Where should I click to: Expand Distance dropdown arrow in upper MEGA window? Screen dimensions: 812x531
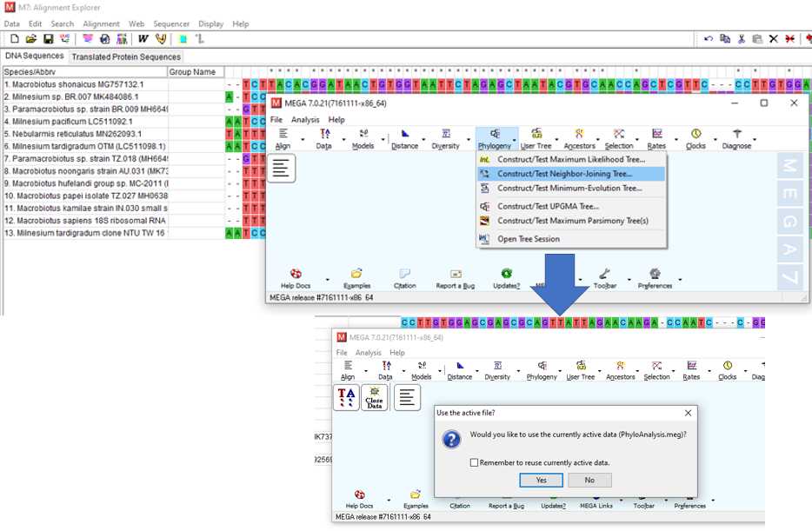[x=423, y=140]
